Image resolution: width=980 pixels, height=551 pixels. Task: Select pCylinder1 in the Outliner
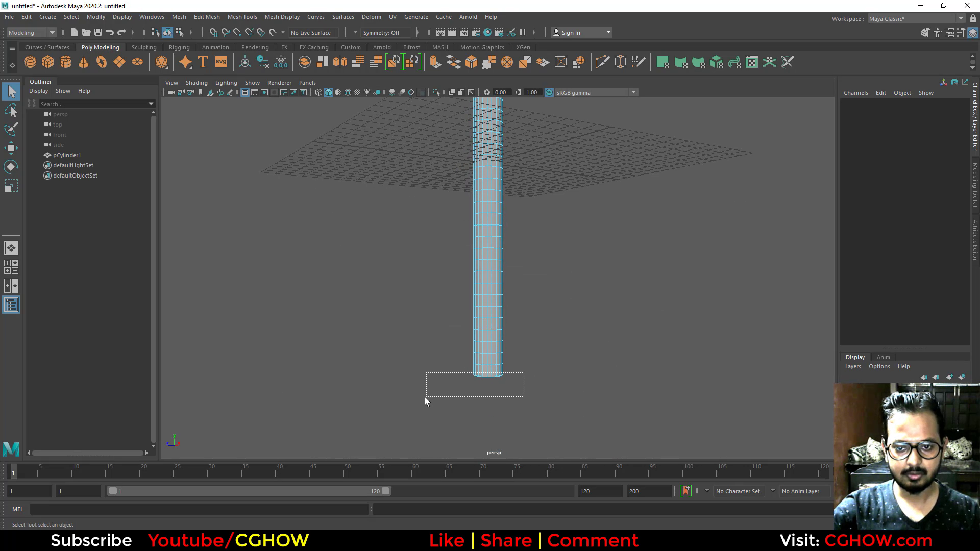pyautogui.click(x=67, y=155)
